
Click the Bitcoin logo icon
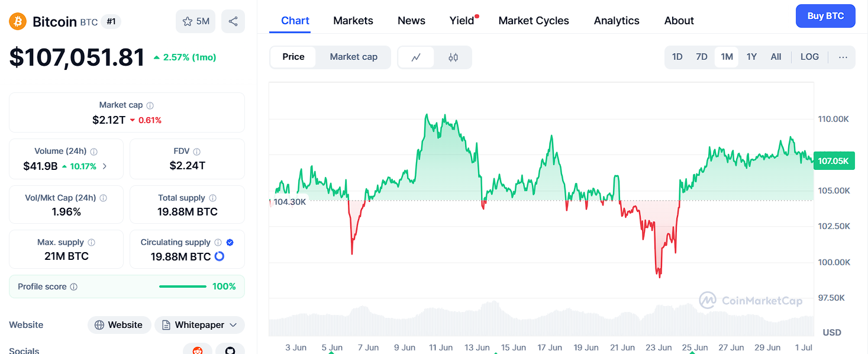[x=18, y=21]
